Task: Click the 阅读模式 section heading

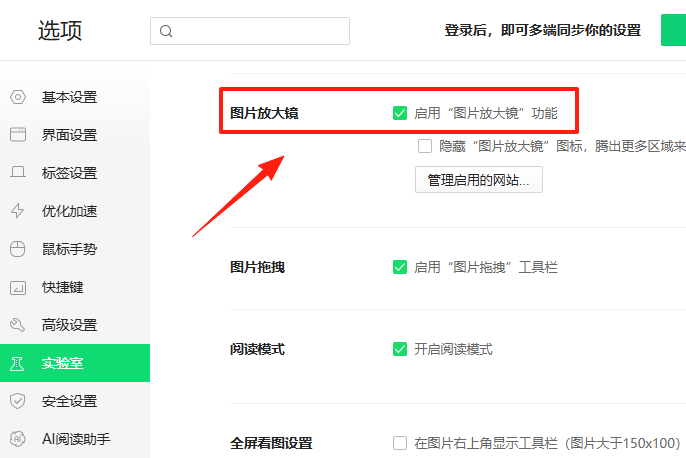Action: point(257,349)
